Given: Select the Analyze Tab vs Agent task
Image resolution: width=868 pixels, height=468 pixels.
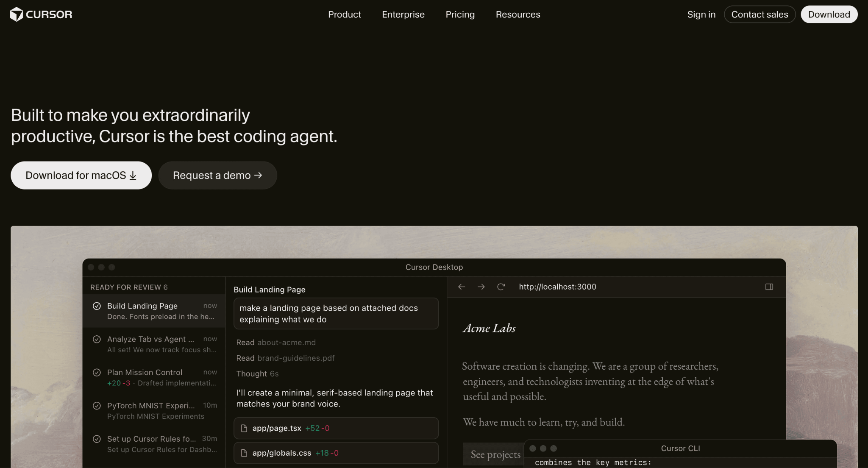Looking at the screenshot, I should click(154, 344).
